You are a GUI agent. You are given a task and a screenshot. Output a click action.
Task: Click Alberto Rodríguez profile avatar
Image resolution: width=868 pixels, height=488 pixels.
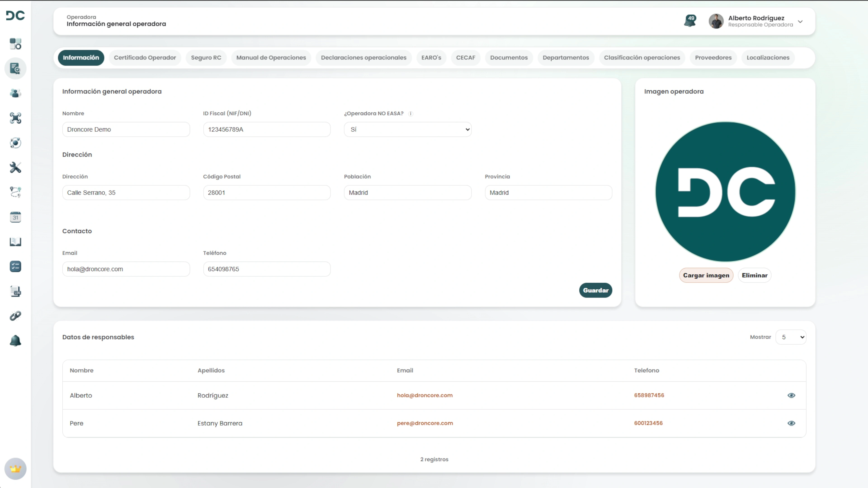tap(716, 21)
